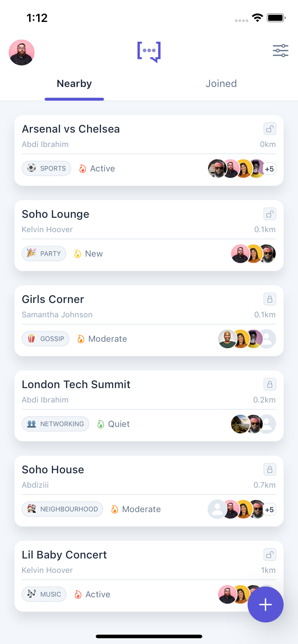This screenshot has width=298, height=644.
Task: Select the NEIGHBOURHOOD category chip
Action: coord(63,509)
